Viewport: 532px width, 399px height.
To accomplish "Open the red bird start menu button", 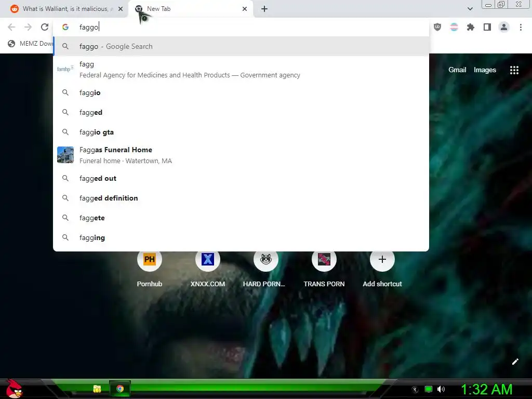I will (x=14, y=389).
